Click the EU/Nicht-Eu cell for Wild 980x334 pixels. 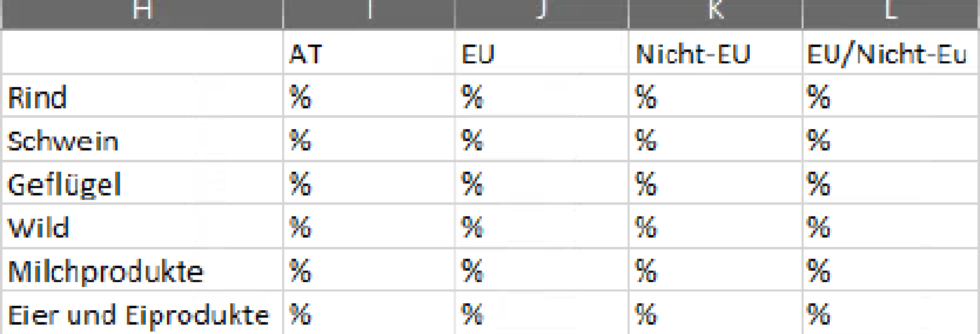click(891, 227)
